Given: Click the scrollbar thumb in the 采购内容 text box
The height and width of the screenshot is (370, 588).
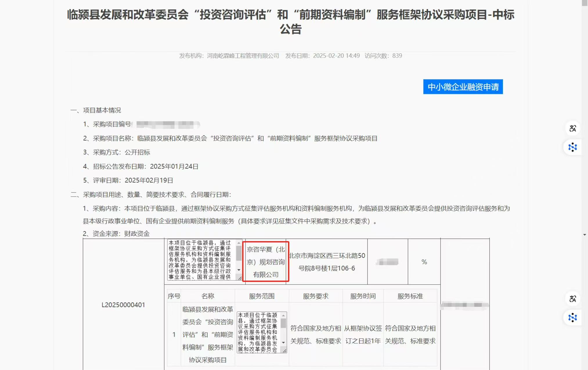Looking at the screenshot, I should 239,253.
